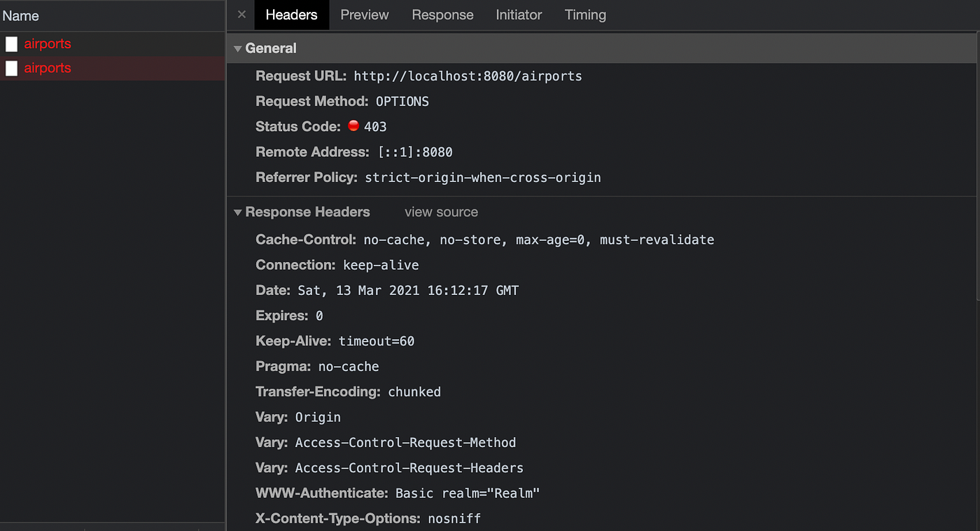This screenshot has height=531, width=980.
Task: Click the Vary Access-Control-Request-Headers value
Action: tap(409, 468)
